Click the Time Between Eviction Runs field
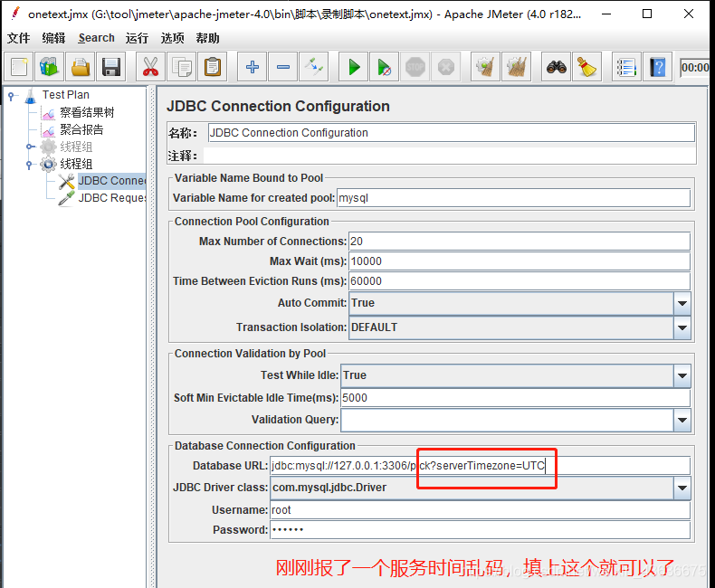Viewport: 715px width, 588px height. [520, 280]
